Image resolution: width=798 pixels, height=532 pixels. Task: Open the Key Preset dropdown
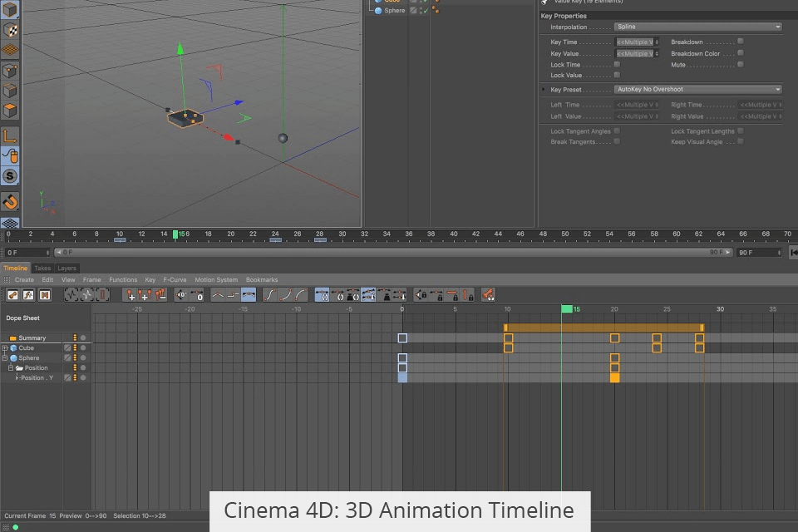(697, 89)
